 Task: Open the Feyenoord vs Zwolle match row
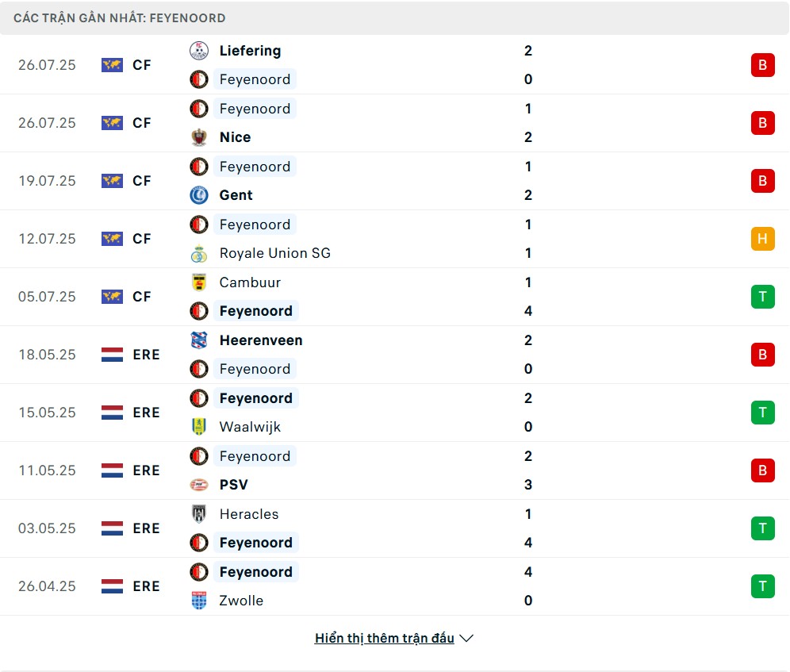coord(394,586)
